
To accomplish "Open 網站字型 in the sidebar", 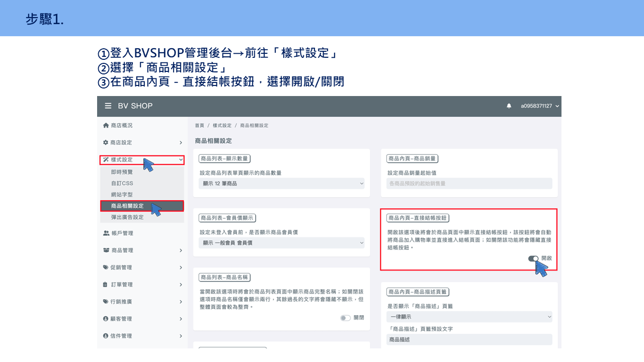I will tap(122, 195).
